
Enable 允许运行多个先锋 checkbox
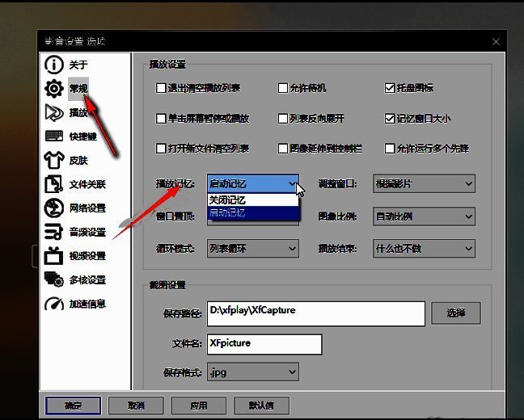click(x=390, y=149)
